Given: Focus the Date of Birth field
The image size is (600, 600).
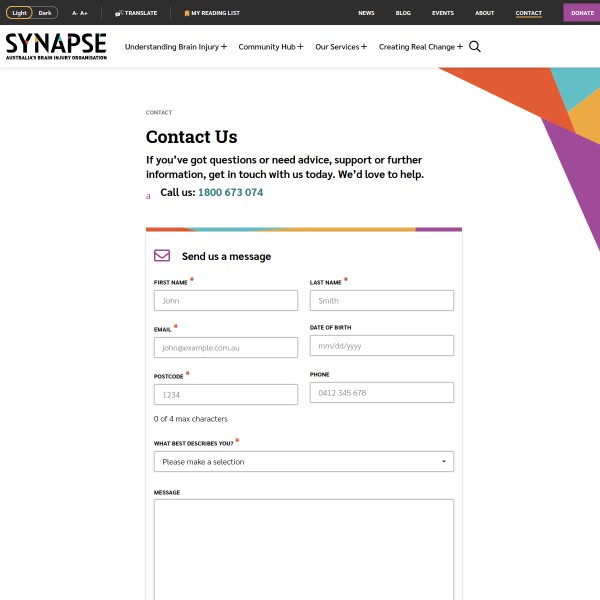Looking at the screenshot, I should point(381,346).
